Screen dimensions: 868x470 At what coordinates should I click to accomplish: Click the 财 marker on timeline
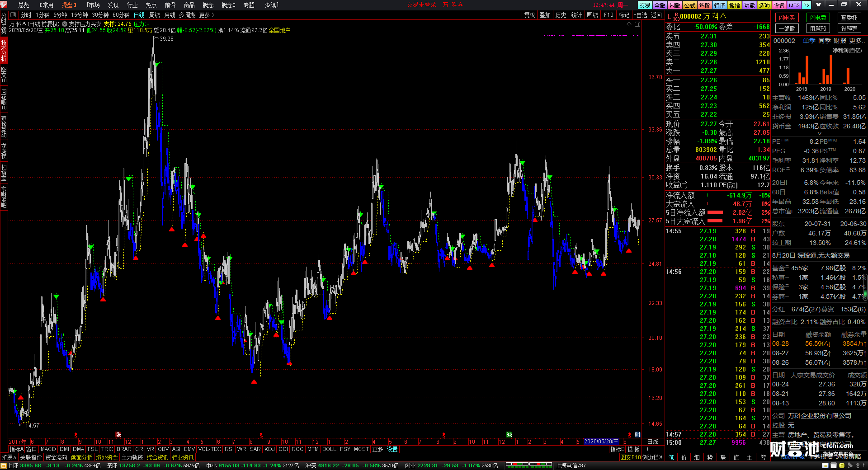pos(637,435)
